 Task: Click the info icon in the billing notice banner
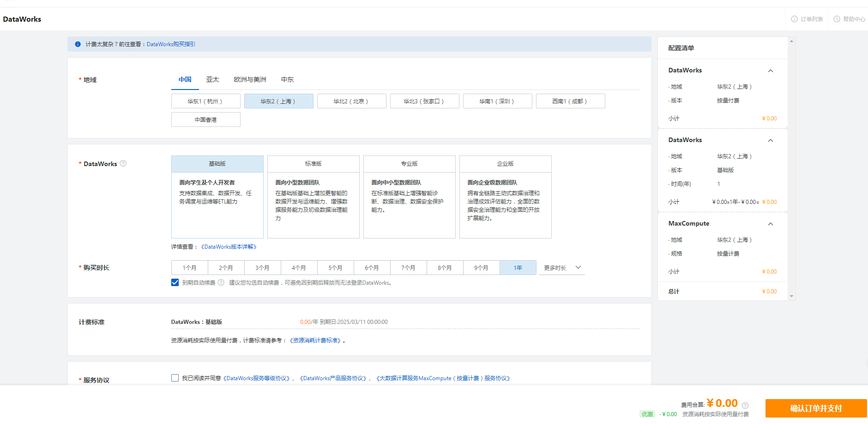(78, 44)
